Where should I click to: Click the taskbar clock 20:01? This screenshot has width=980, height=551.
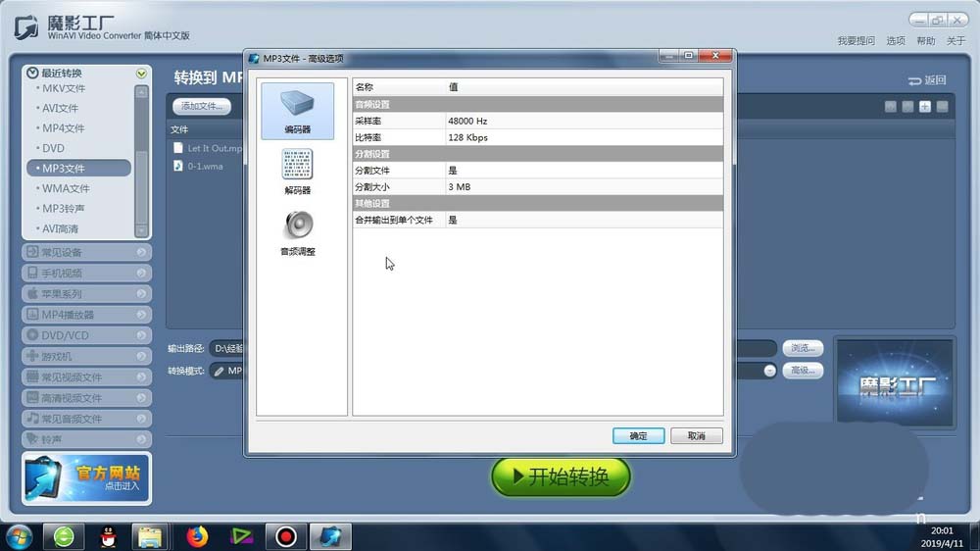tap(942, 530)
